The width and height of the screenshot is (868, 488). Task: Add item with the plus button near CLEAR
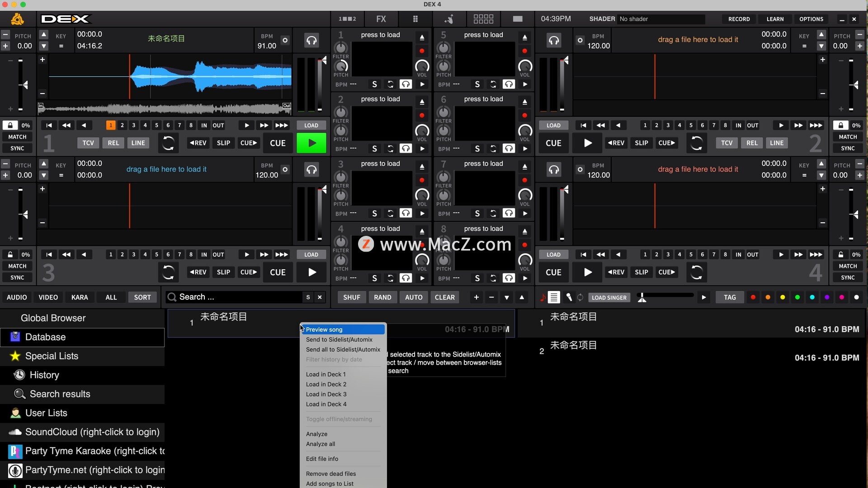[476, 297]
